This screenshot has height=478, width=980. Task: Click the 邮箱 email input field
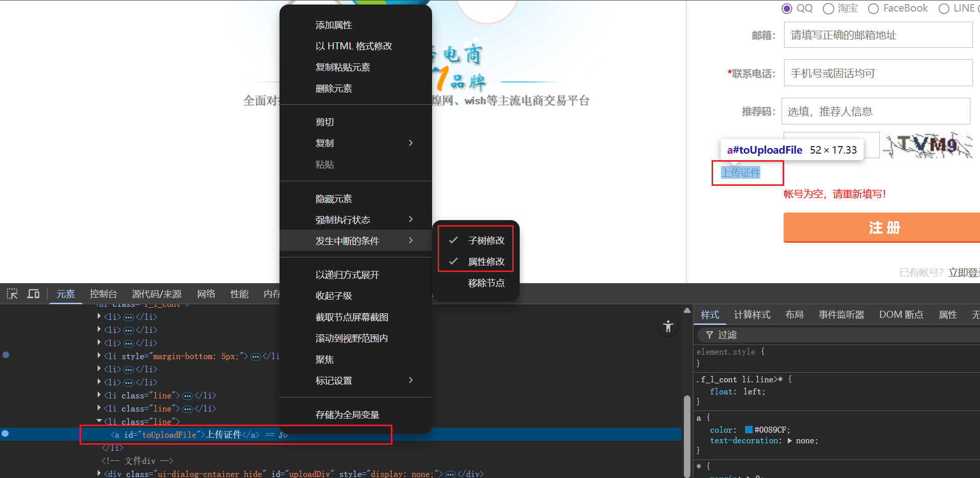point(878,35)
